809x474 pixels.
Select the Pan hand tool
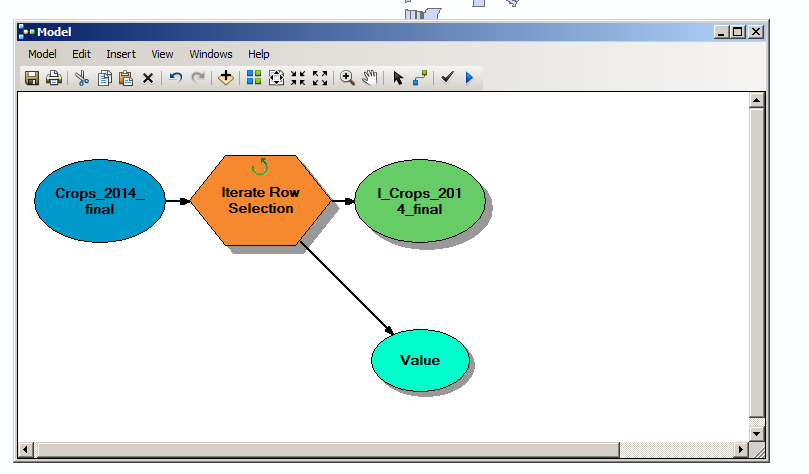(x=369, y=78)
